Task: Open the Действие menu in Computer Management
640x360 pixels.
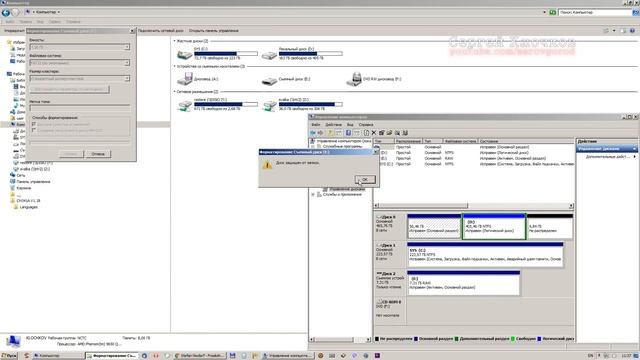Action: pos(333,124)
